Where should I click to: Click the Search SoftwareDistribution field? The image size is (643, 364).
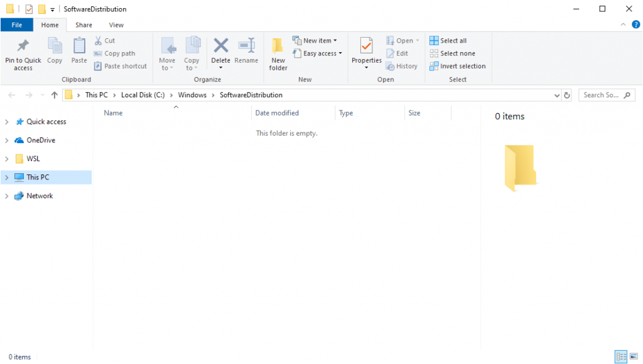pos(601,95)
